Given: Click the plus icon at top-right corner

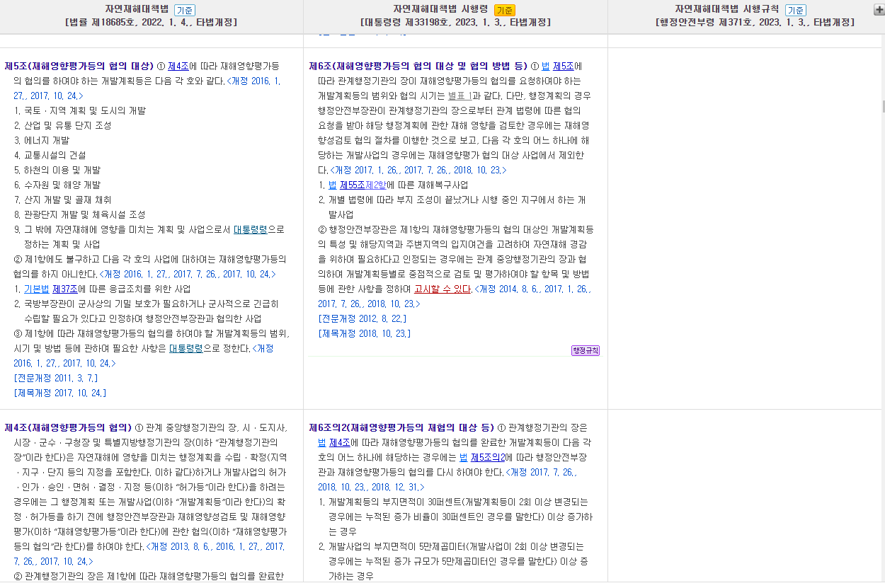Looking at the screenshot, I should tap(879, 9).
